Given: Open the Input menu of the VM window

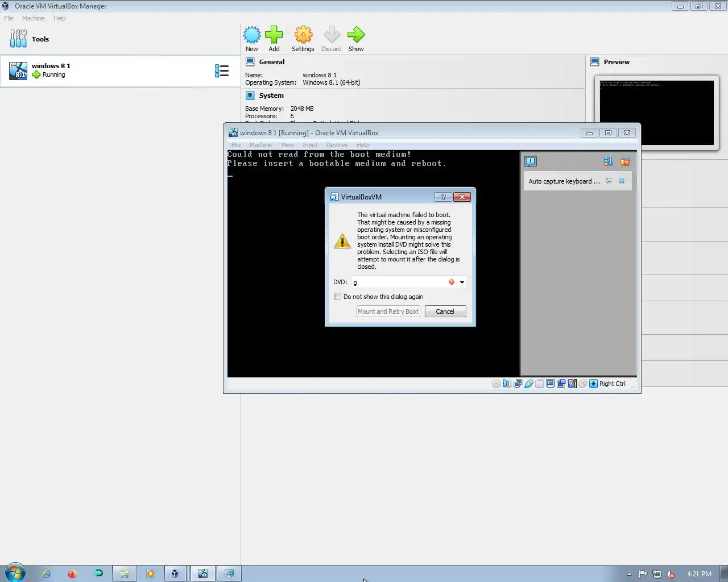Looking at the screenshot, I should pos(310,145).
